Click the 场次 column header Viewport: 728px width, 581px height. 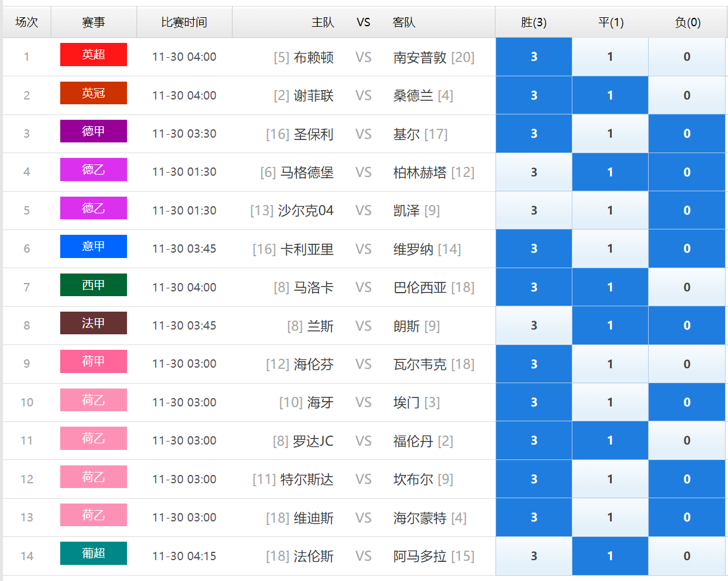tap(27, 22)
